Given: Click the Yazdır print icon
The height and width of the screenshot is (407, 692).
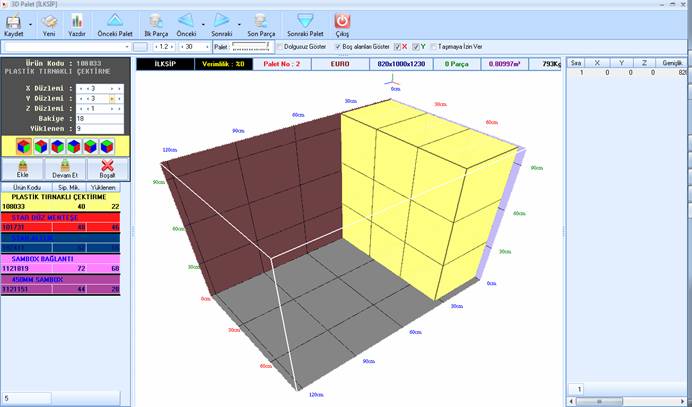Looking at the screenshot, I should coord(78,20).
